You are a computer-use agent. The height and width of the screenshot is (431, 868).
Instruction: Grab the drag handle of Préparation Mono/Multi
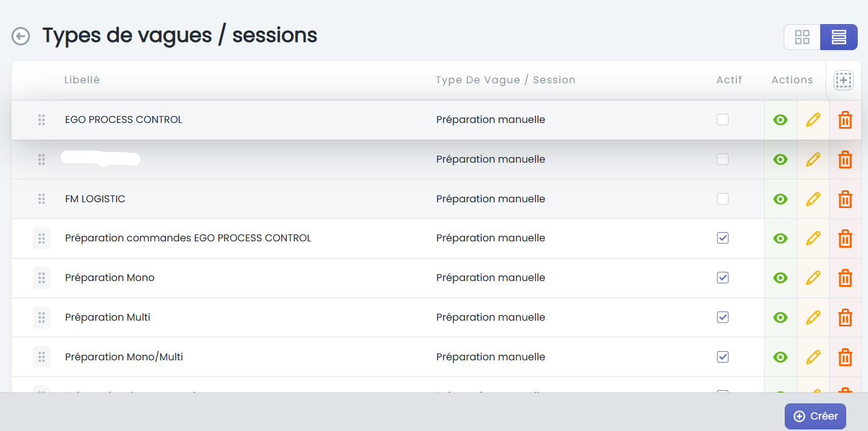(x=41, y=357)
